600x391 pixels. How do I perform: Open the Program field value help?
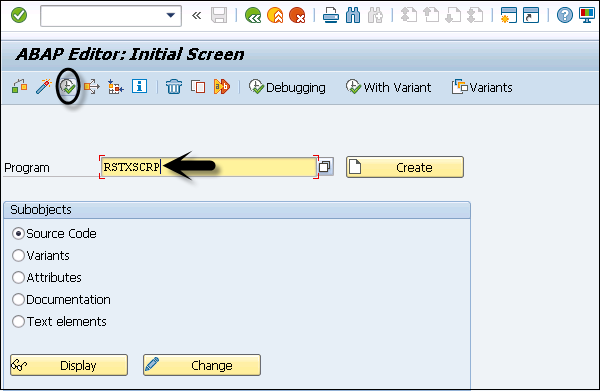(325, 167)
